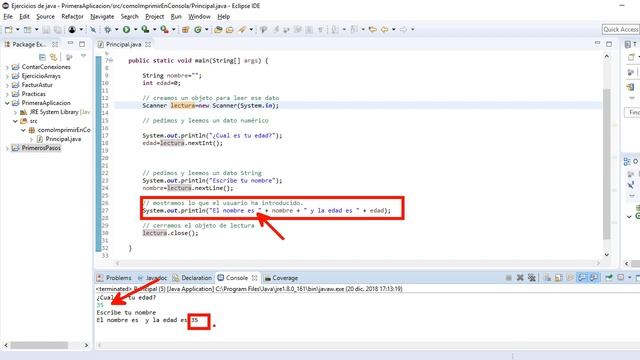Click the profile circle icon in the toolbar

pyautogui.click(x=72, y=29)
